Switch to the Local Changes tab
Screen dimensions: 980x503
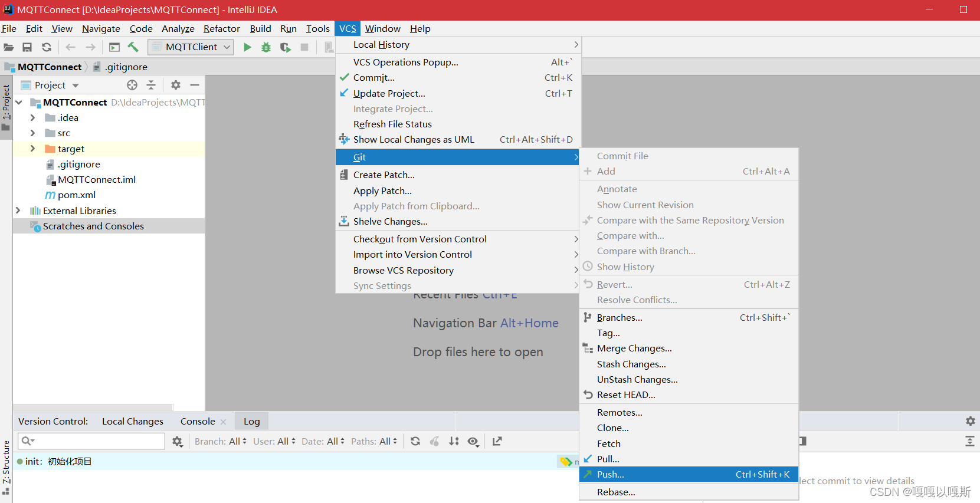(133, 421)
